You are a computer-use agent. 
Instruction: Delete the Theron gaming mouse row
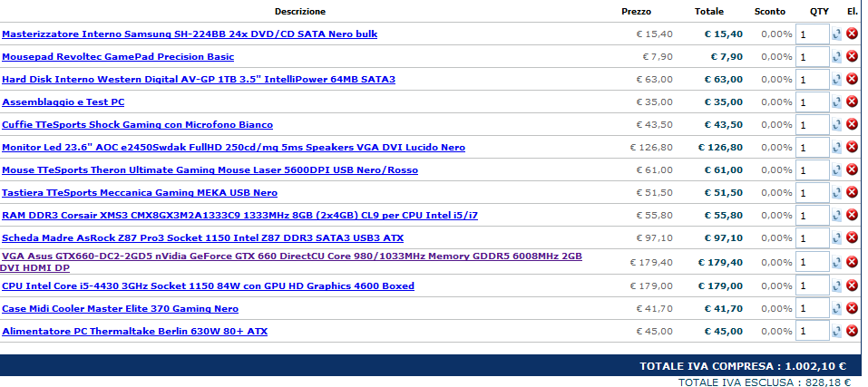point(852,169)
